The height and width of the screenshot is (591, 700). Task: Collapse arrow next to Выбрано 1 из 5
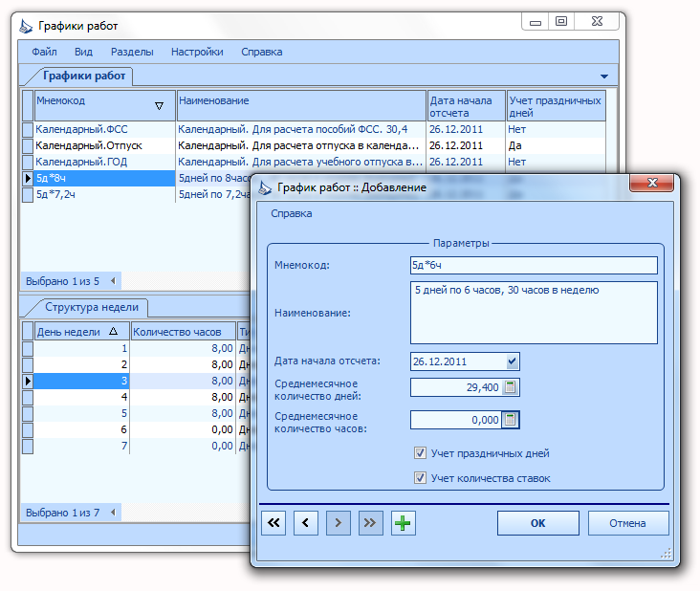[113, 281]
